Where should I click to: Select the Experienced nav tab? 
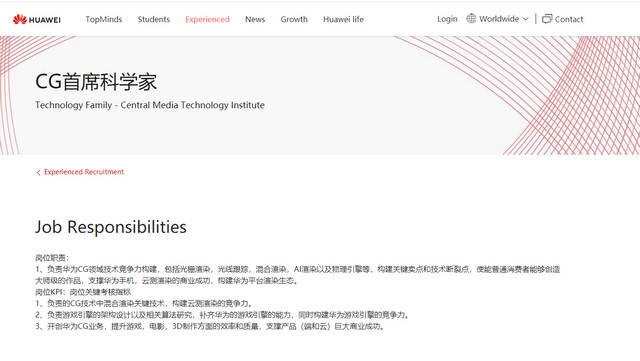tap(207, 19)
